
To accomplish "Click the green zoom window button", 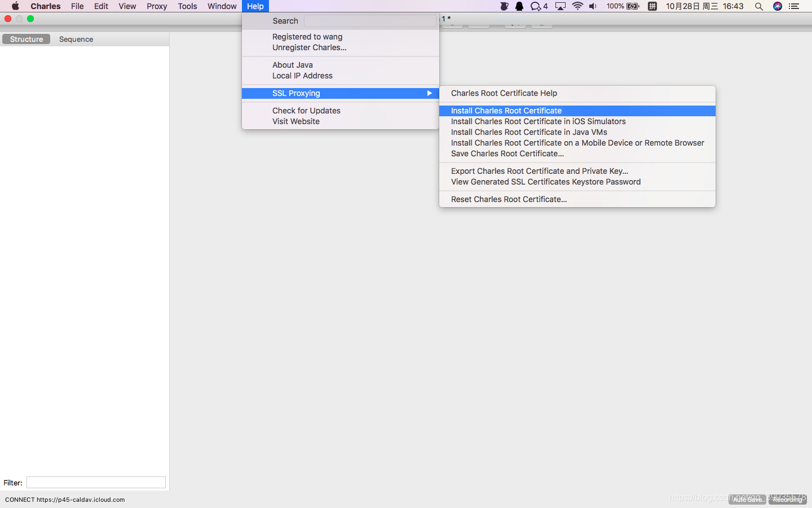I will click(30, 19).
